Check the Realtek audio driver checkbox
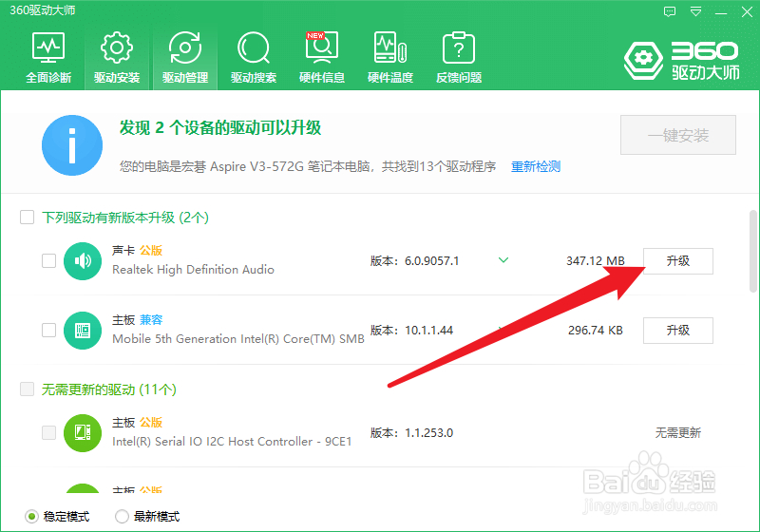Viewport: 760px width, 532px height. point(49,260)
